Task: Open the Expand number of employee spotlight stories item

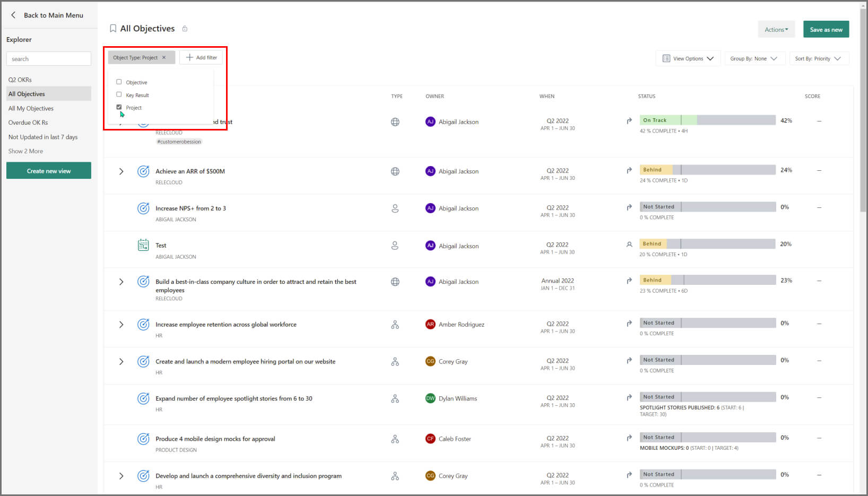Action: click(234, 398)
